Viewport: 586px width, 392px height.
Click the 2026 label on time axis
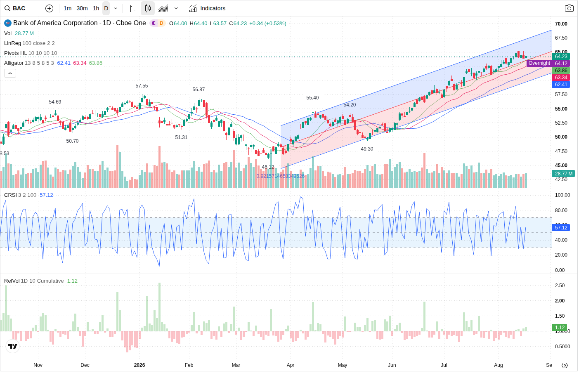click(x=139, y=365)
